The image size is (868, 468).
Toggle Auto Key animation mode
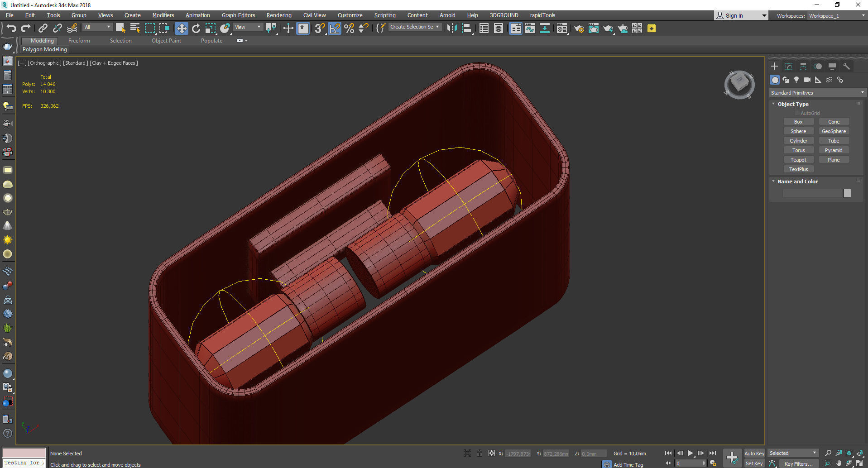(754, 454)
